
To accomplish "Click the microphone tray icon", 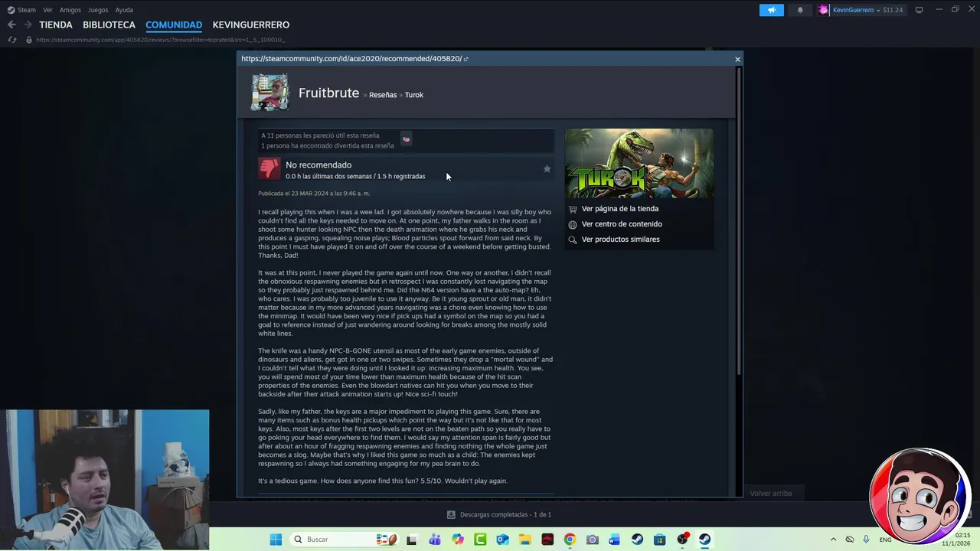I will (866, 540).
